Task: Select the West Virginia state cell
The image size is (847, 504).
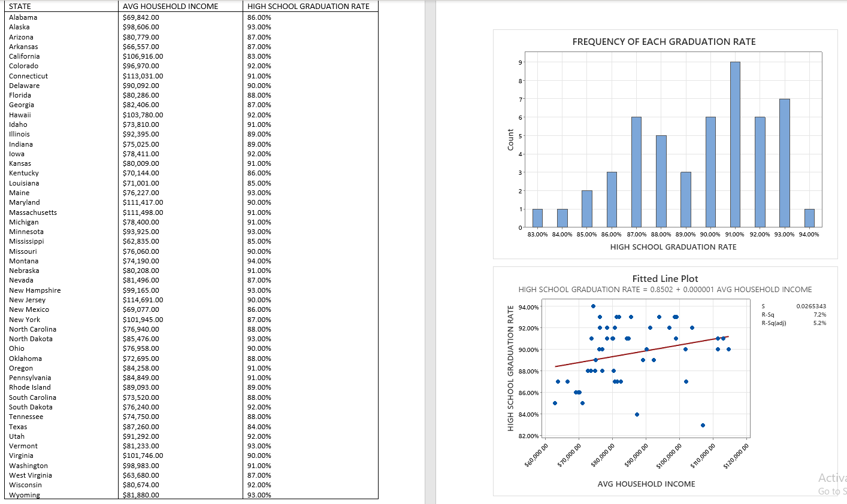Action: coord(31,475)
